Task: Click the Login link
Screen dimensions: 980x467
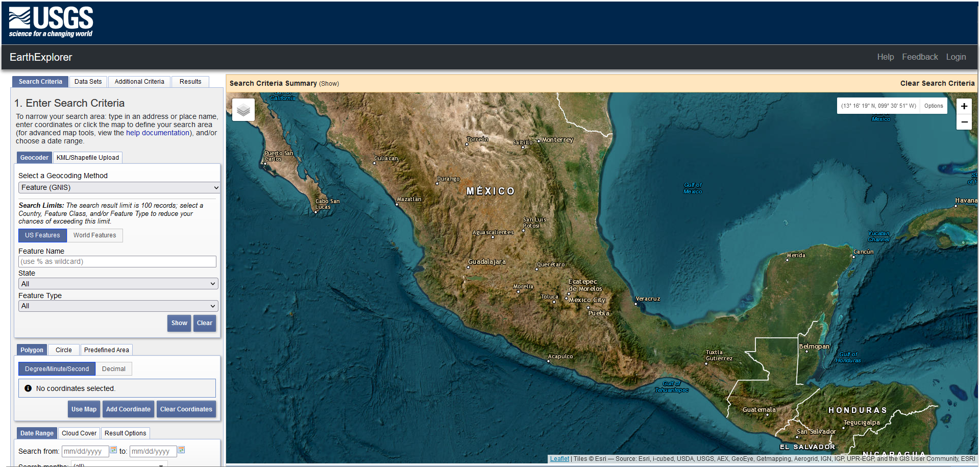Action: (x=956, y=57)
